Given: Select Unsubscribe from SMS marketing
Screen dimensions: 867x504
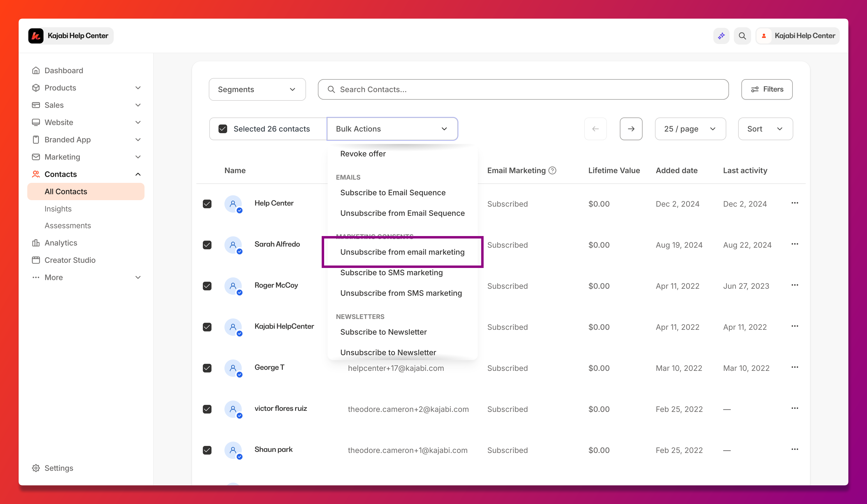Looking at the screenshot, I should point(401,293).
